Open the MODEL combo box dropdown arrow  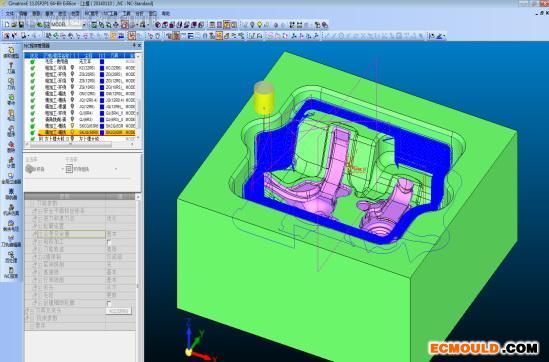[x=84, y=25]
